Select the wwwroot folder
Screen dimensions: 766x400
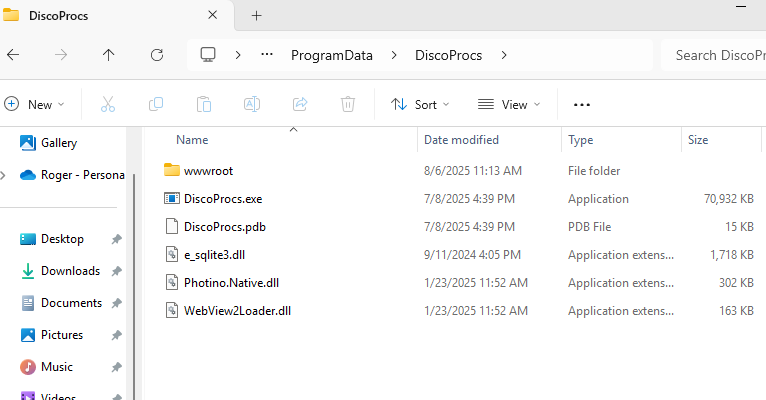(x=208, y=171)
